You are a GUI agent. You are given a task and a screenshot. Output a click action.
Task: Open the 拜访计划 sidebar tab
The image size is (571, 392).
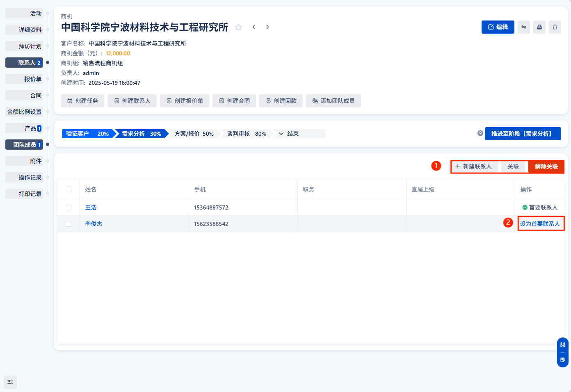click(24, 46)
